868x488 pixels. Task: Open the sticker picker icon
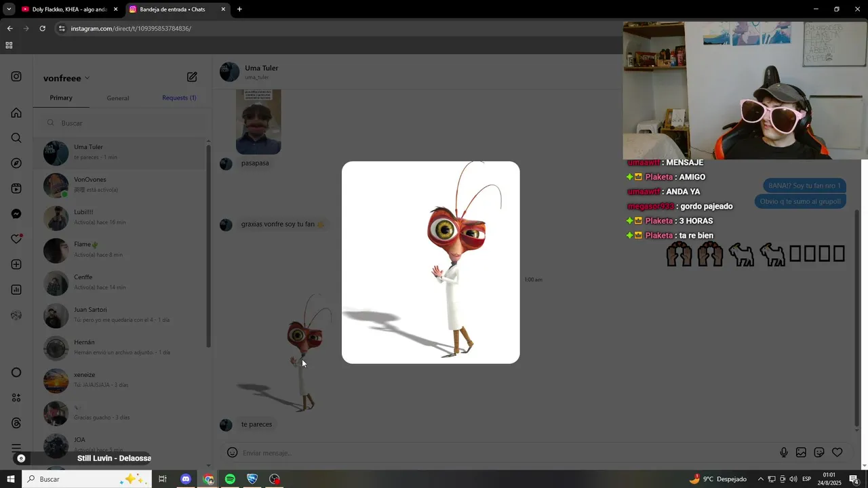point(819,452)
